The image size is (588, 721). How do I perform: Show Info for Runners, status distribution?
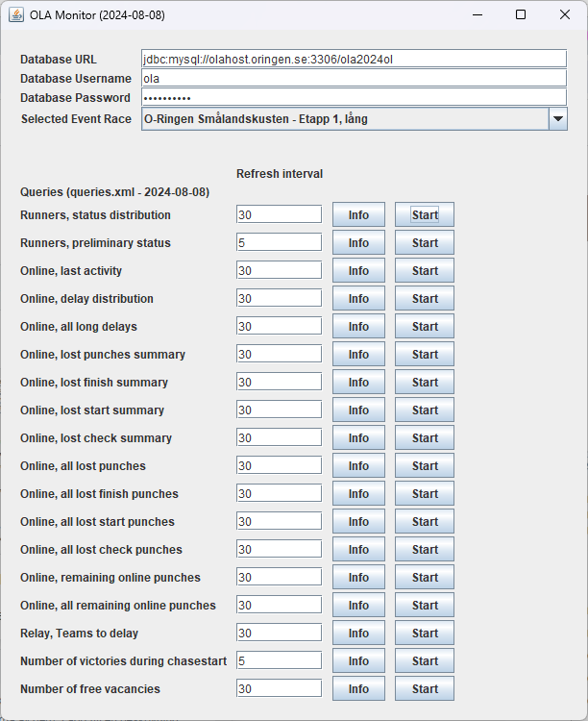[358, 214]
